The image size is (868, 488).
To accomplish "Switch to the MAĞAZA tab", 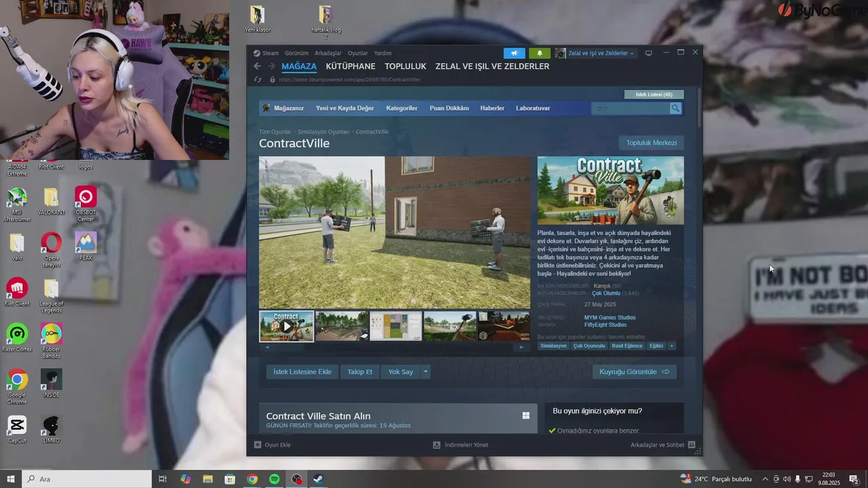I will point(299,66).
